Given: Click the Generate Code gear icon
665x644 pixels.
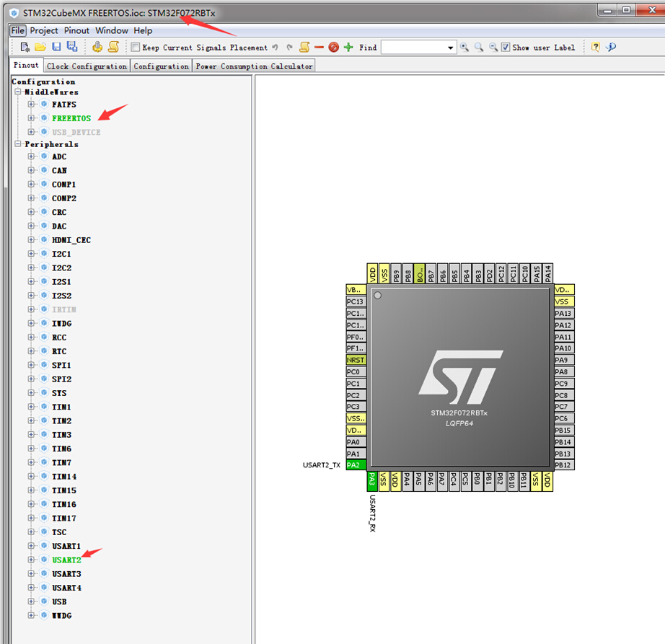Looking at the screenshot, I should 97,47.
